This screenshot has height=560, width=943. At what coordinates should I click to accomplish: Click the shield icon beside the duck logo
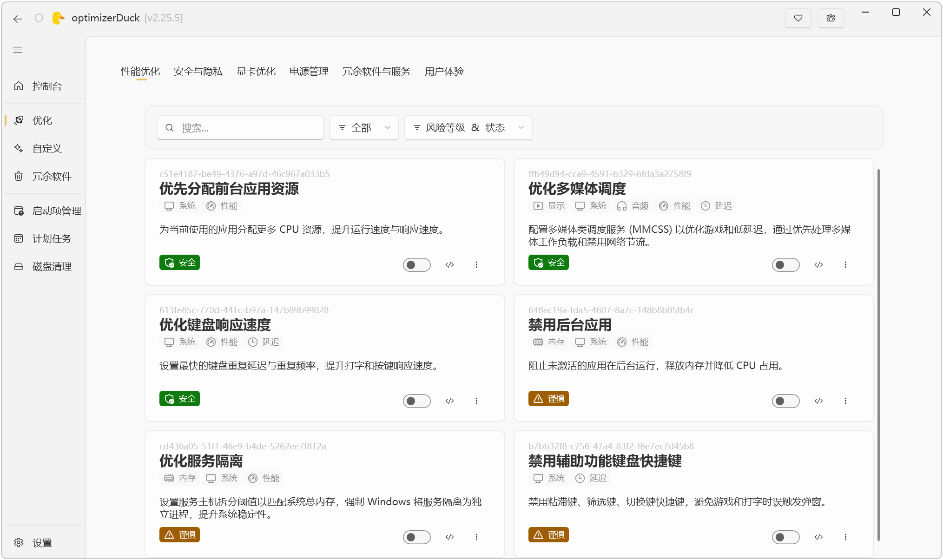click(39, 18)
